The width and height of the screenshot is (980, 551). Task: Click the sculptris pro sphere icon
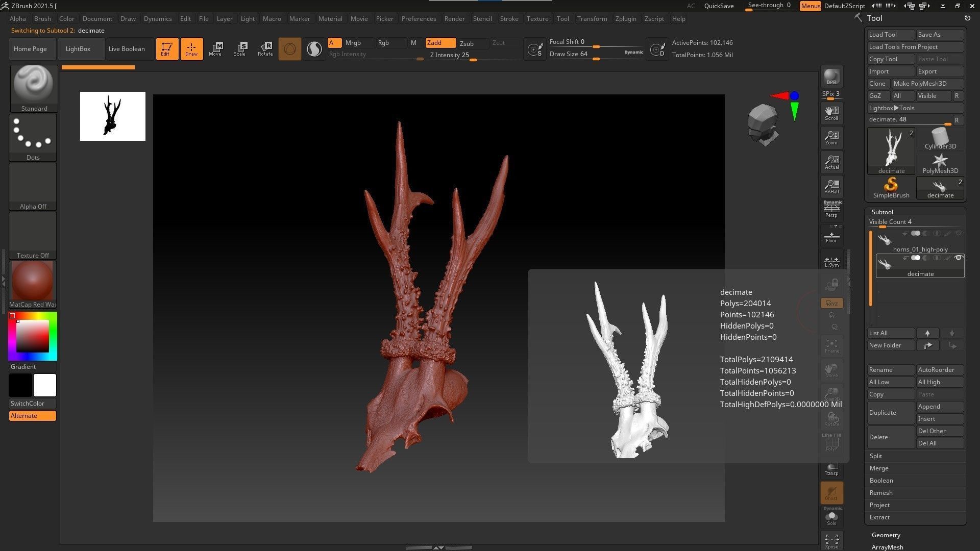(x=289, y=49)
